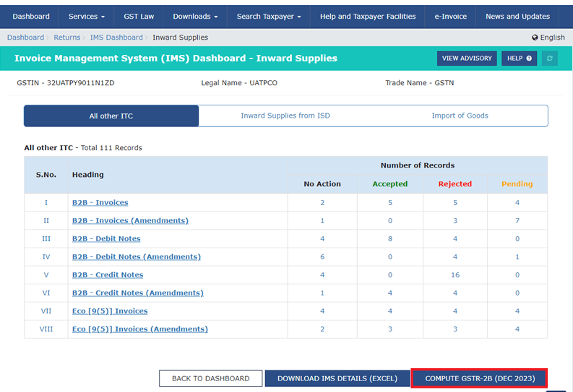Click serial number VIII in table
Image resolution: width=573 pixels, height=392 pixels.
tap(46, 329)
